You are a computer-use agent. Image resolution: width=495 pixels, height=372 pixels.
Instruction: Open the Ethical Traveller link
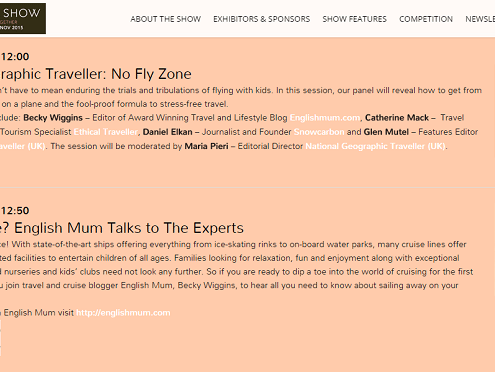[106, 132]
